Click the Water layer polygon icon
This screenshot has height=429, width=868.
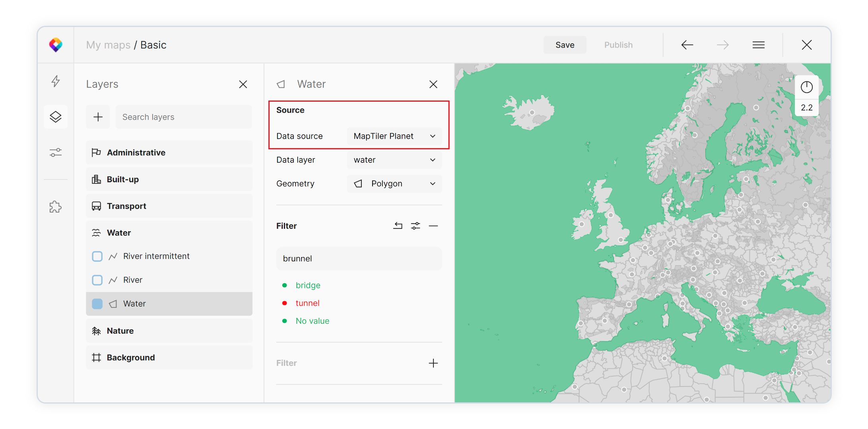113,304
